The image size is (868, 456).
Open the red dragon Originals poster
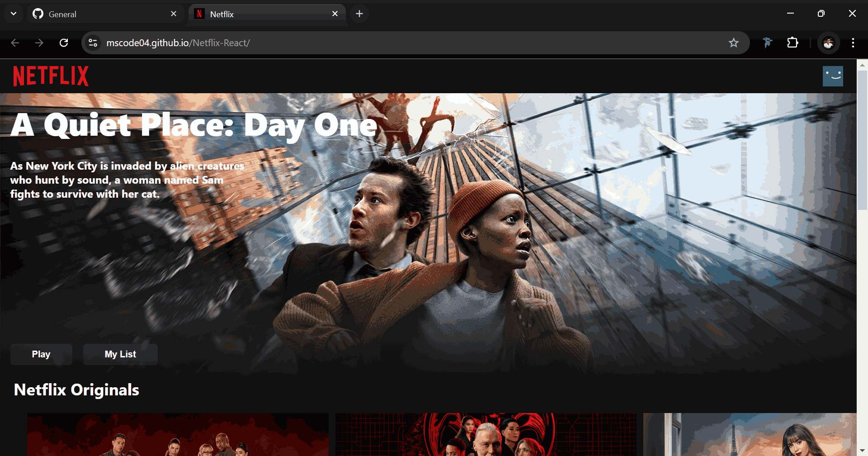(486, 434)
